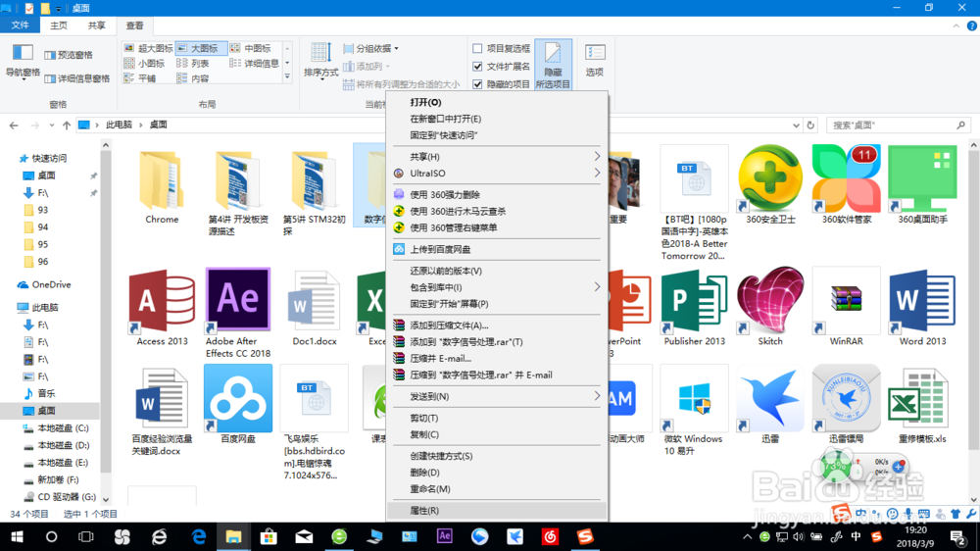The width and height of the screenshot is (980, 551).
Task: Open the recent locations dropdown arrow
Action: [x=51, y=125]
